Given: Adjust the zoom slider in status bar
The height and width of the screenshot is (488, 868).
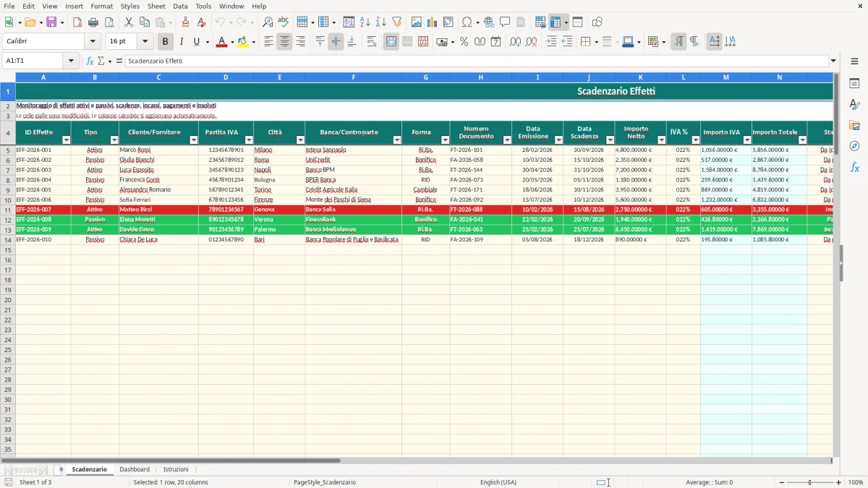Looking at the screenshot, I should pyautogui.click(x=809, y=482).
